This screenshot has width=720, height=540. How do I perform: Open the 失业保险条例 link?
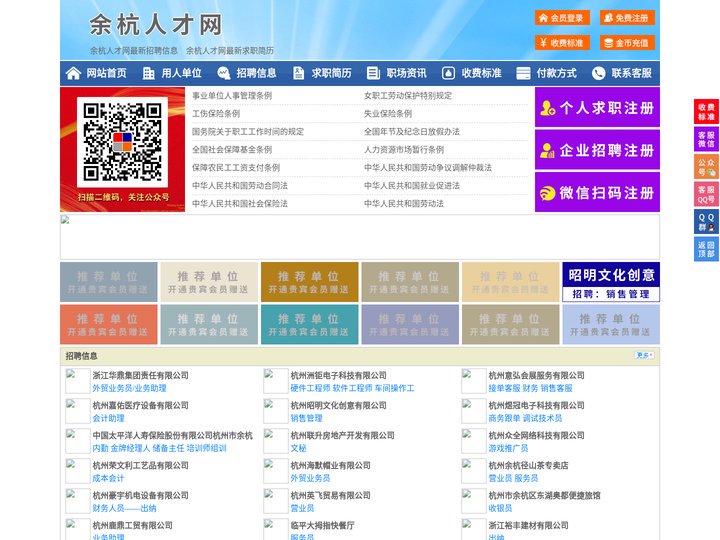(x=388, y=113)
